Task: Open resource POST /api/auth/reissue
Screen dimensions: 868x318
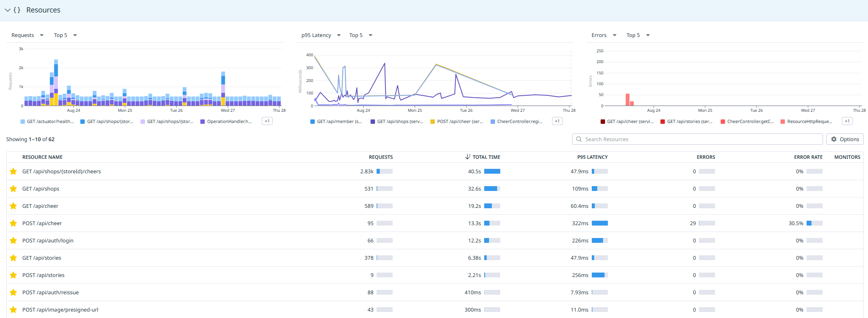Action: 51,293
